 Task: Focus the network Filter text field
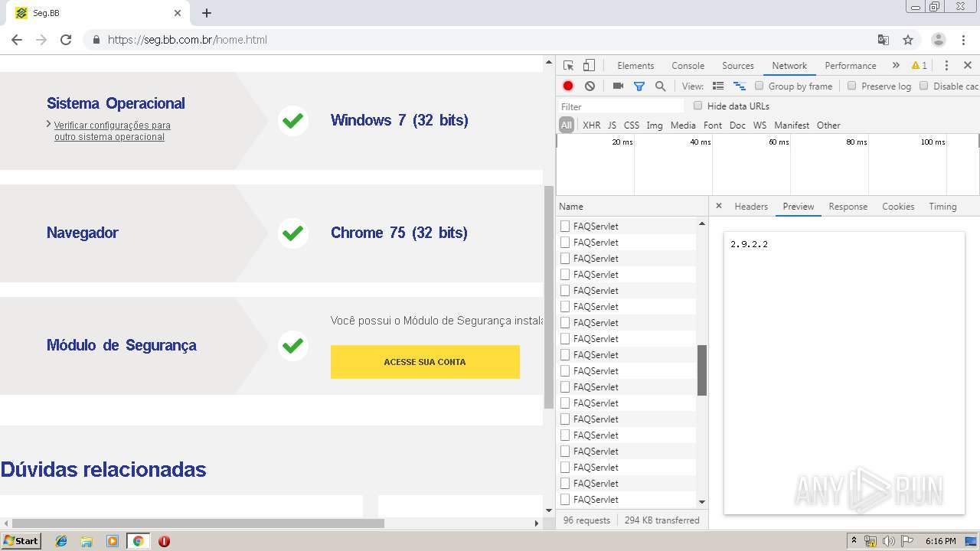coord(621,106)
